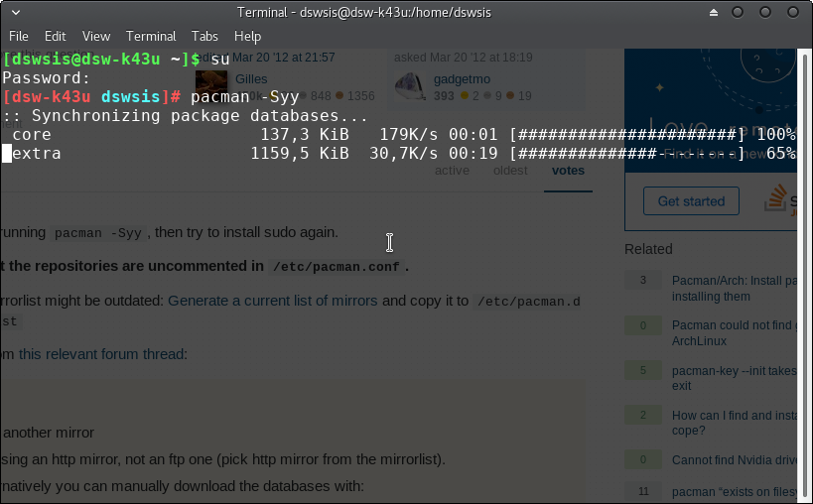Expand the window menu arrow in title bar
This screenshot has width=813, height=504.
click(17, 12)
